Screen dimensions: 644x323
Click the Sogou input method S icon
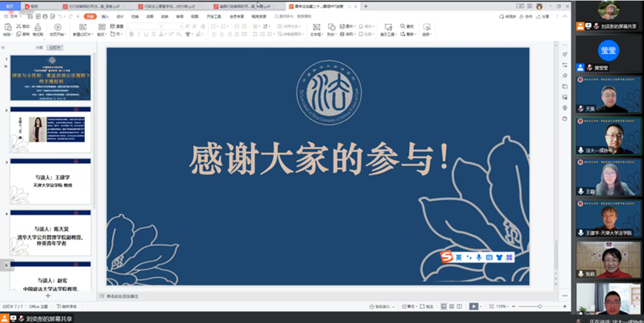click(446, 257)
